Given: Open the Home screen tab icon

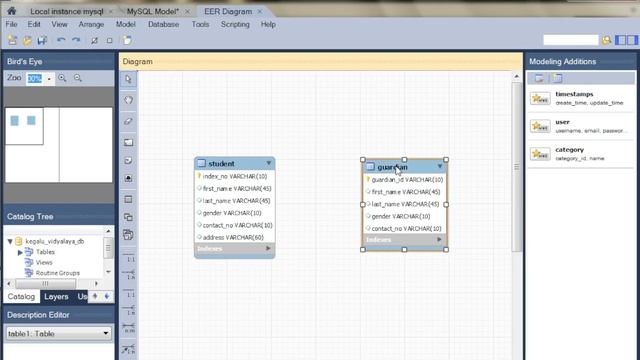Looking at the screenshot, I should pyautogui.click(x=11, y=11).
